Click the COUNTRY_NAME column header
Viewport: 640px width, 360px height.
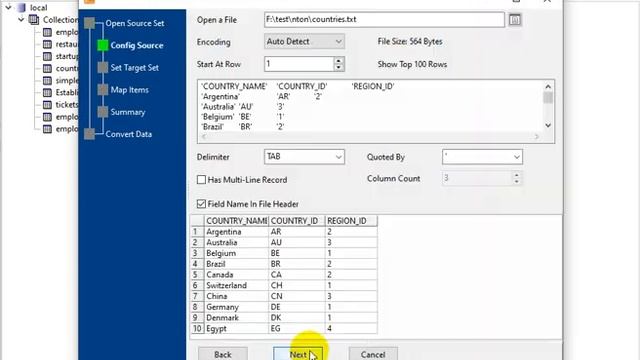[236, 221]
